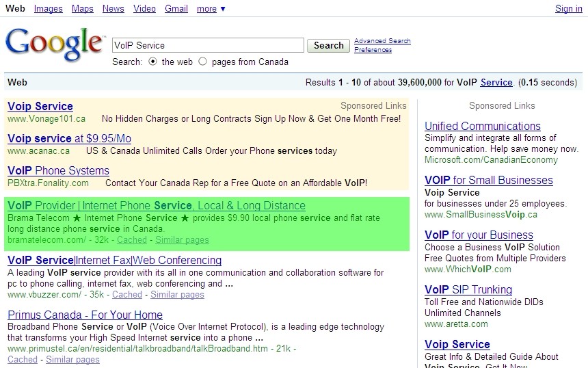Viewport: 588px width, 368px height.
Task: Open 'VOIP for Small Businesses' ad
Action: point(489,180)
